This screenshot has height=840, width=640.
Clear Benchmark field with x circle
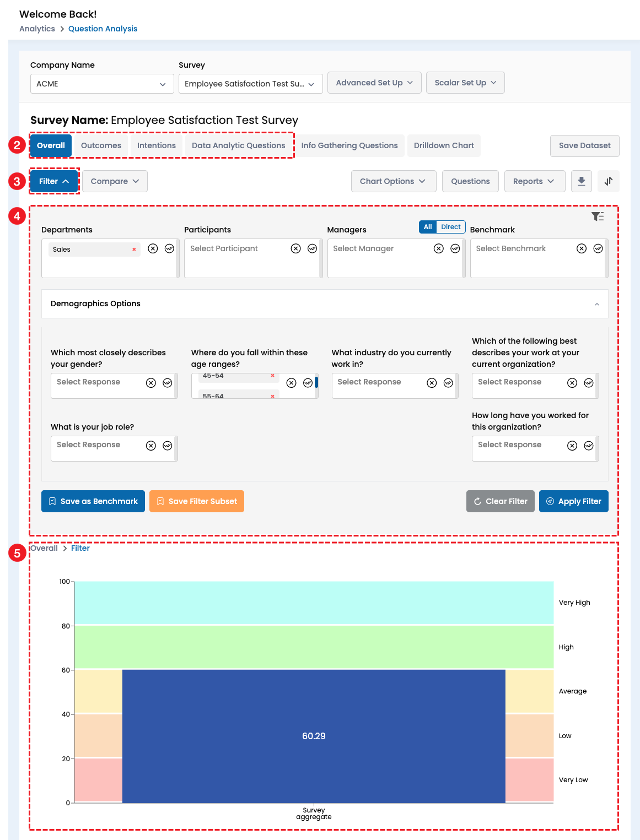[582, 248]
